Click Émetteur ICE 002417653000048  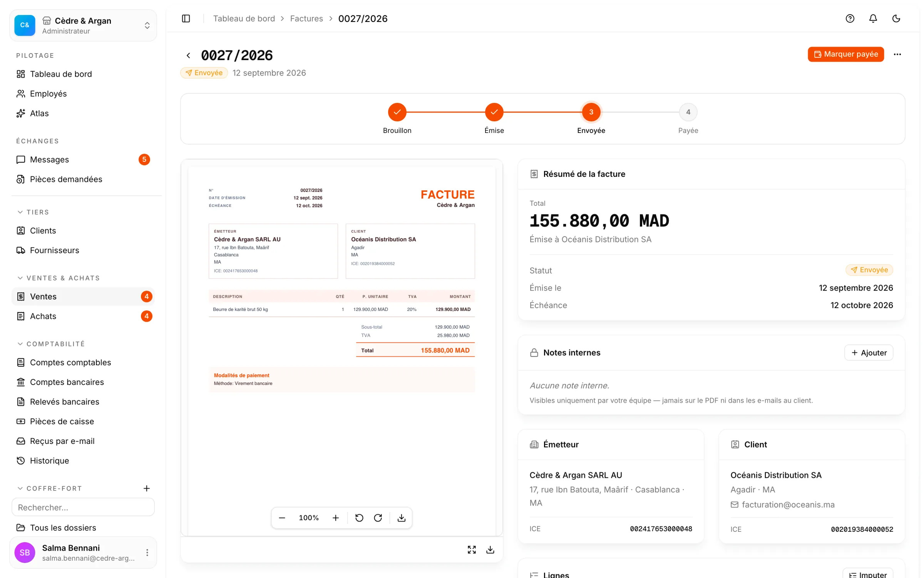(661, 529)
